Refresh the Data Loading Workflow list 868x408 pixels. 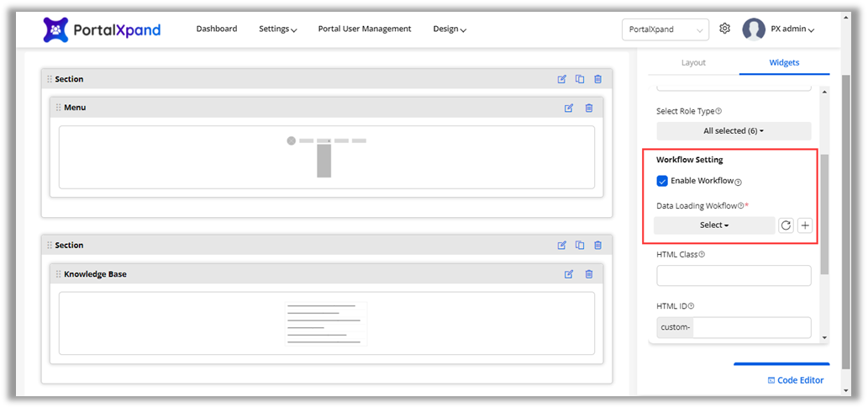tap(786, 225)
